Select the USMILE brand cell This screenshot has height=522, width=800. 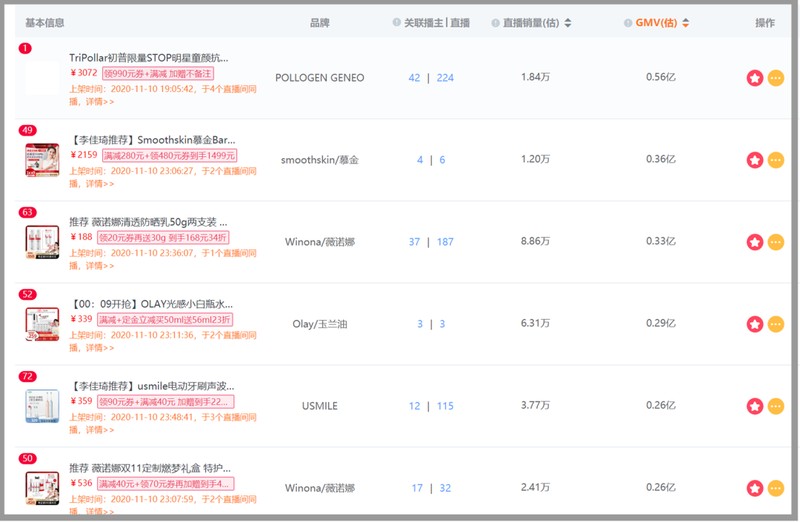tap(319, 406)
